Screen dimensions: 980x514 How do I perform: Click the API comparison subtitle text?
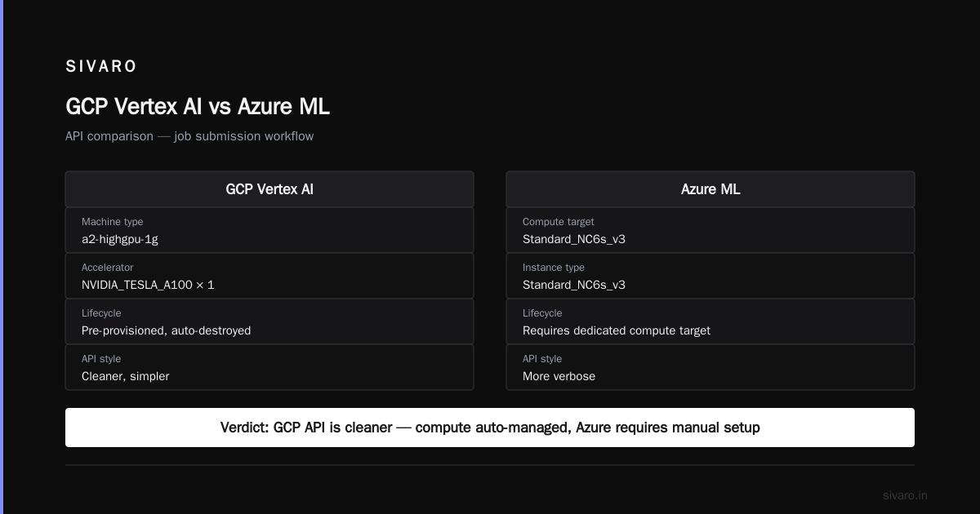(x=189, y=136)
